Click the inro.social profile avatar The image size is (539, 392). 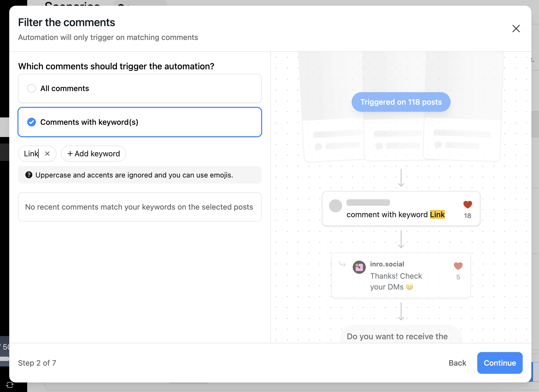(x=359, y=267)
